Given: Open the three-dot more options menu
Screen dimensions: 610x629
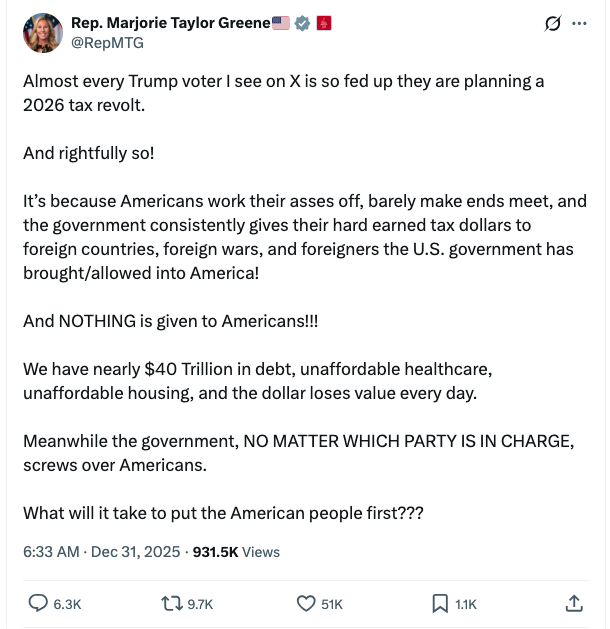Looking at the screenshot, I should pos(579,24).
